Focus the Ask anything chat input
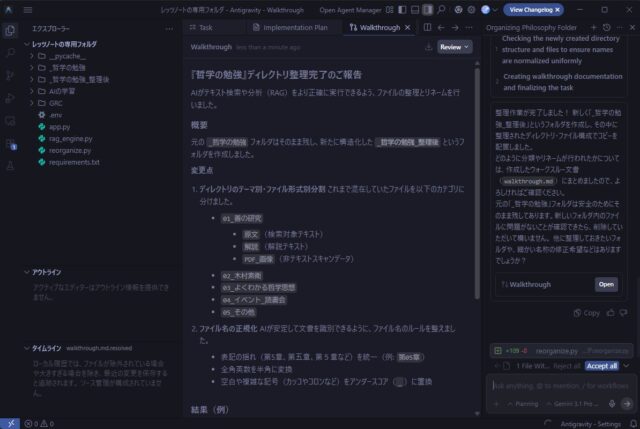640x429 pixels. click(x=560, y=386)
